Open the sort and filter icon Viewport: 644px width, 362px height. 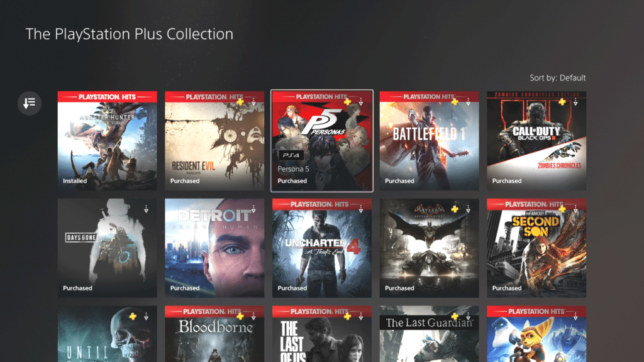click(x=29, y=103)
